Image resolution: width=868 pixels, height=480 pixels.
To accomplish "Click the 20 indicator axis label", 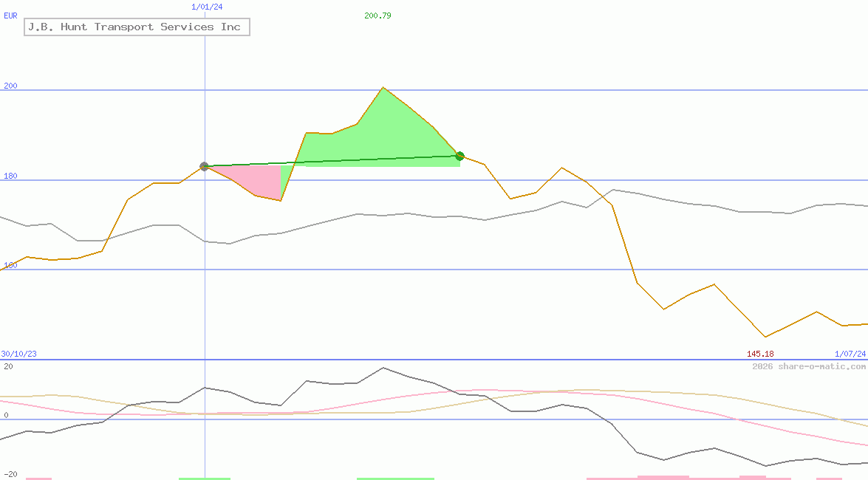I will 8,366.
